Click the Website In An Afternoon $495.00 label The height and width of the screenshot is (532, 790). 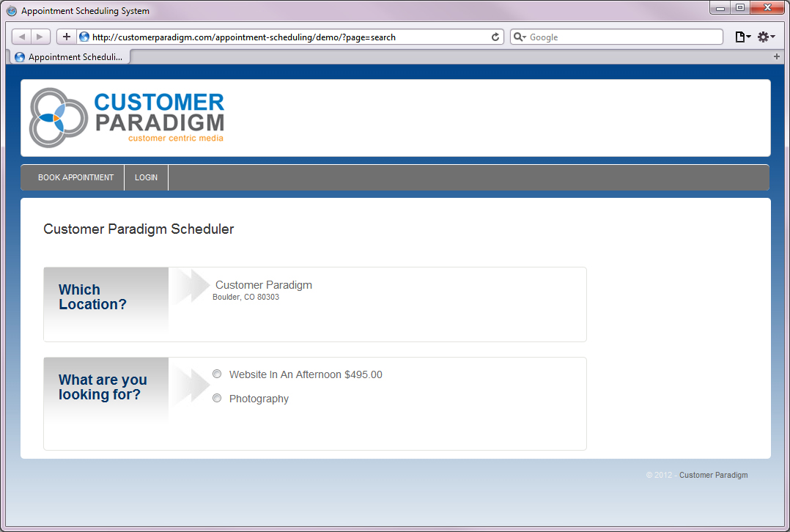(x=306, y=374)
